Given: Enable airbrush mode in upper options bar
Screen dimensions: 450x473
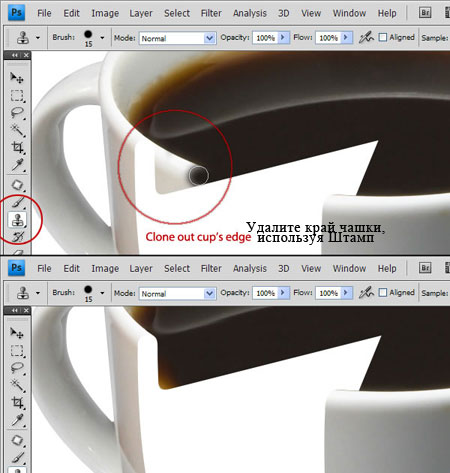Looking at the screenshot, I should point(366,37).
